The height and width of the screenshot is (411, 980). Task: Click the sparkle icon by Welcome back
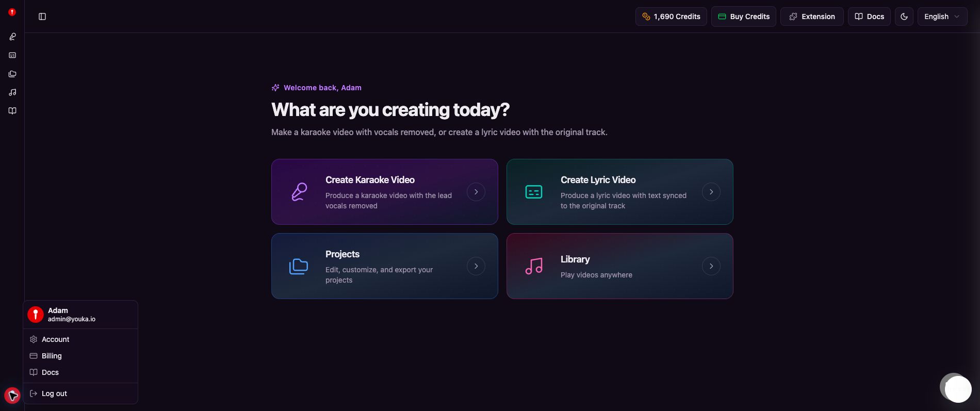(275, 88)
